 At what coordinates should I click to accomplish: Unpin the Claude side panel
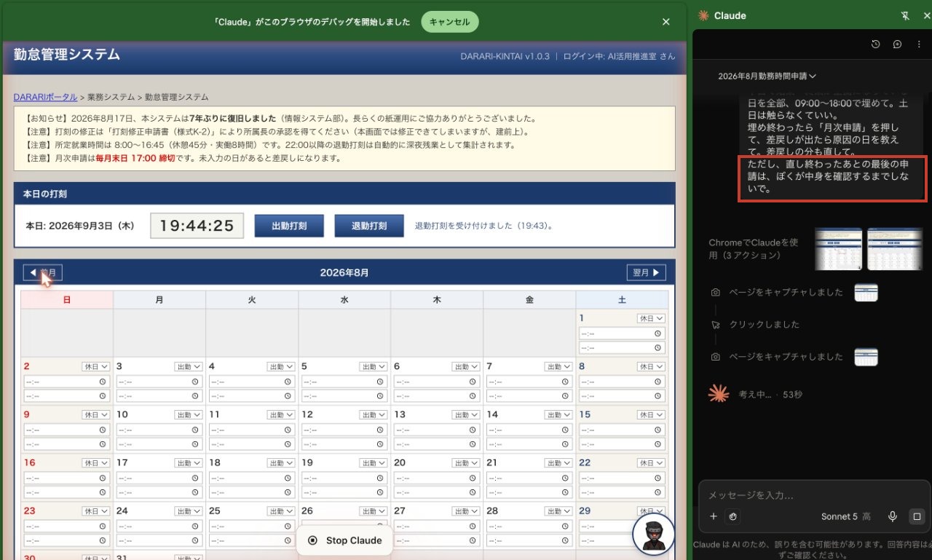point(905,15)
